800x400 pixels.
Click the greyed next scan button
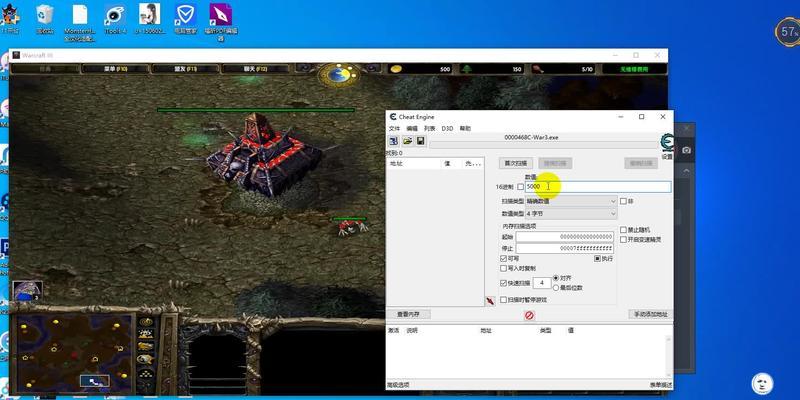(555, 163)
